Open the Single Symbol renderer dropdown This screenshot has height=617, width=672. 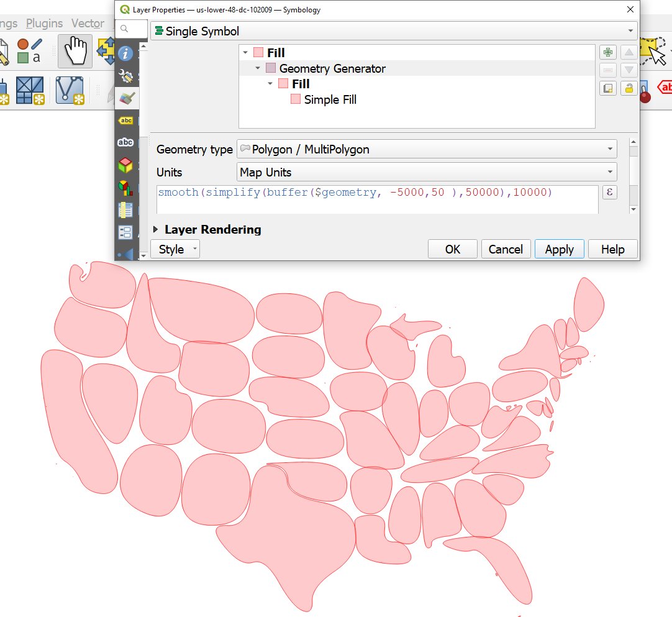point(391,31)
